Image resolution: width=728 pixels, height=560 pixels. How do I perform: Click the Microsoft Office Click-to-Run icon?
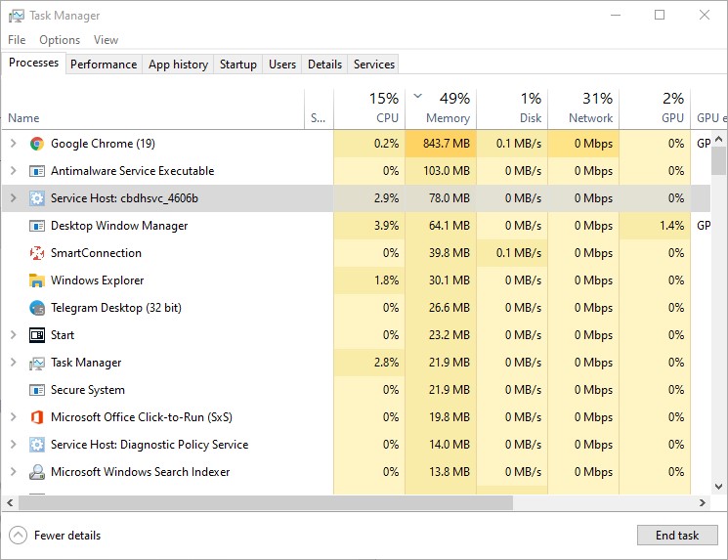(x=37, y=417)
